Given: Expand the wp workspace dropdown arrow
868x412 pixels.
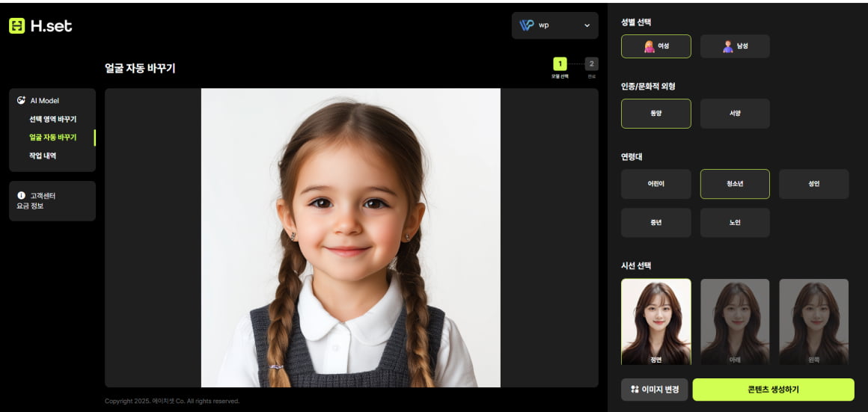Looking at the screenshot, I should coord(587,25).
